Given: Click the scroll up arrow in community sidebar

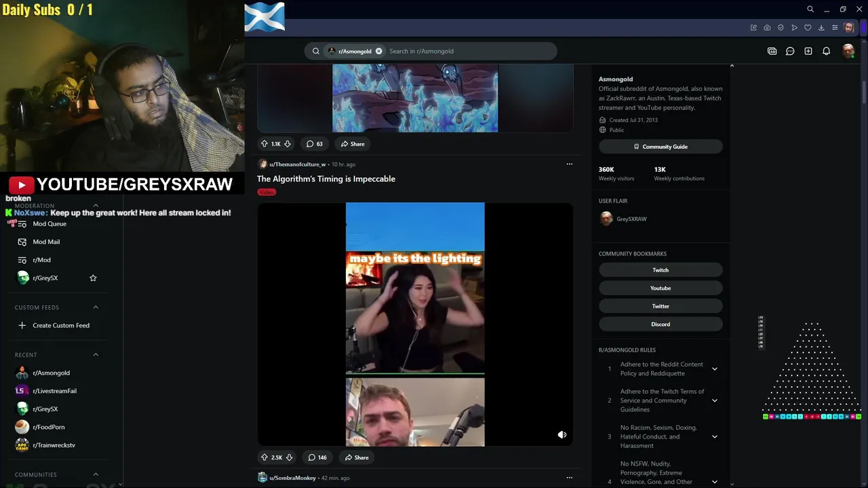Looking at the screenshot, I should pos(732,66).
